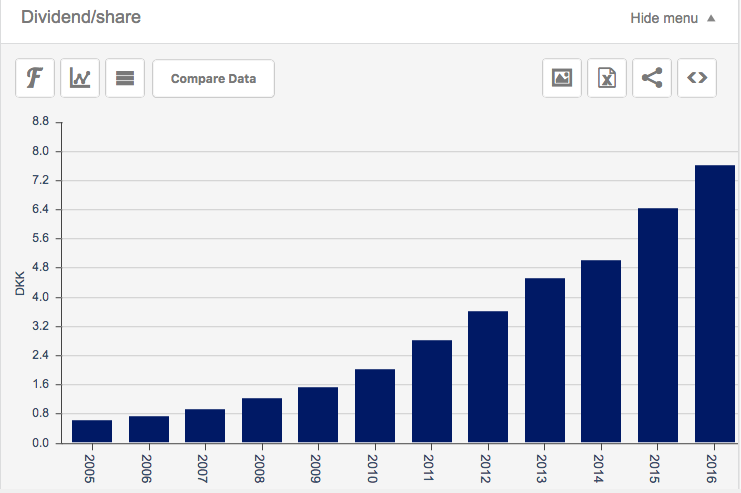The height and width of the screenshot is (493, 741).
Task: Open the embed code icon
Action: click(697, 78)
